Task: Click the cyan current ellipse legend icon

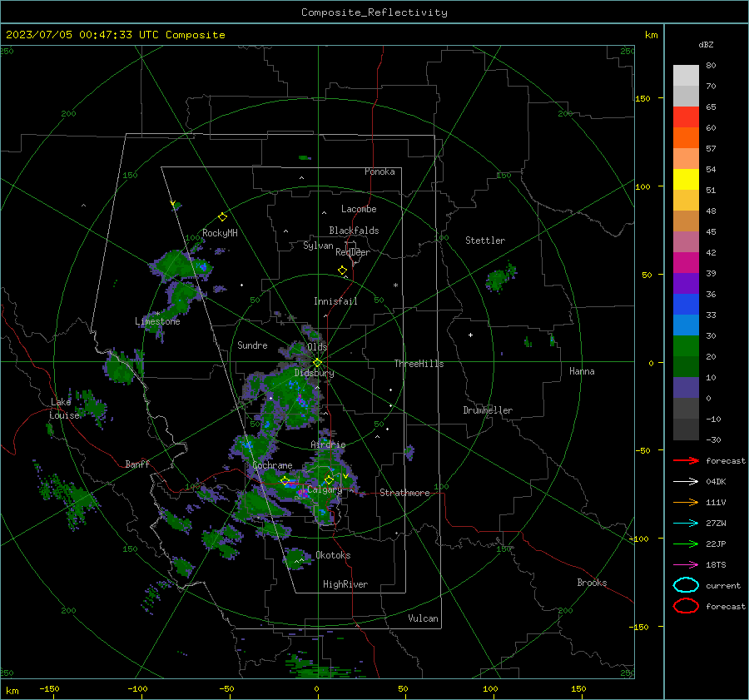Action: point(686,585)
